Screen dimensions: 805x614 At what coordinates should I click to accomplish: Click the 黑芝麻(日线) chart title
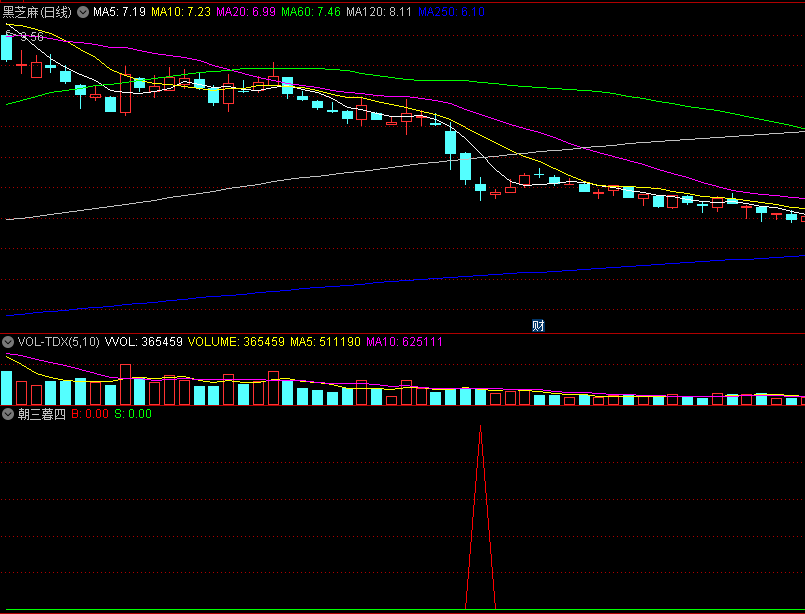tap(37, 12)
